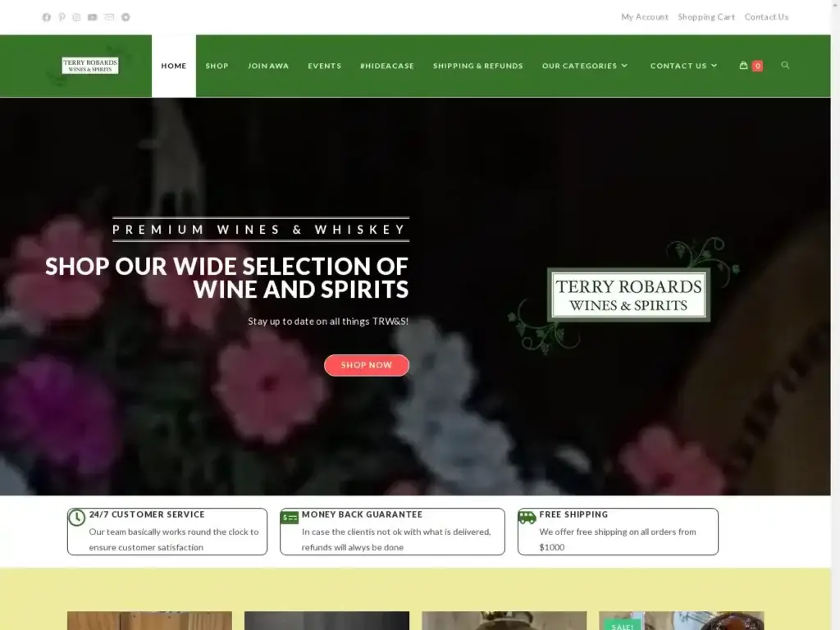Open My Account link
This screenshot has width=840, height=630.
645,16
